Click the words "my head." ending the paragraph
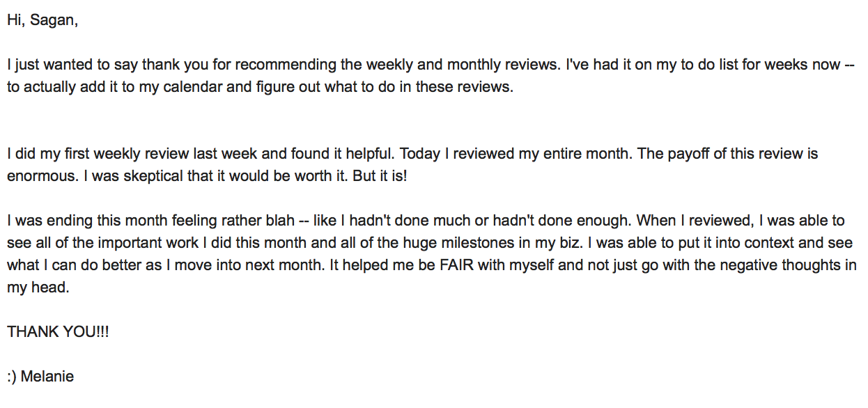Screen dimensions: 868x408 tap(38, 288)
